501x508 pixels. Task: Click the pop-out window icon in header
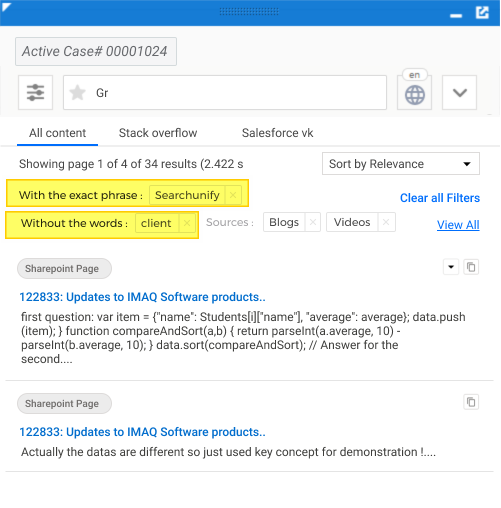coord(482,13)
